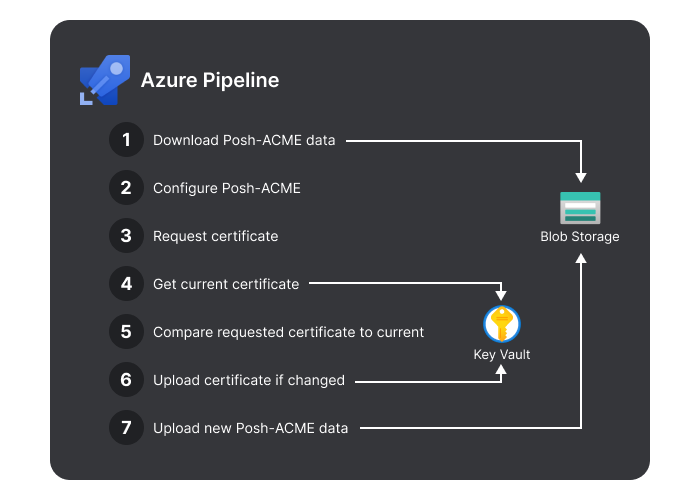Select the step 7 number circle
This screenshot has width=700, height=500.
pyautogui.click(x=126, y=428)
